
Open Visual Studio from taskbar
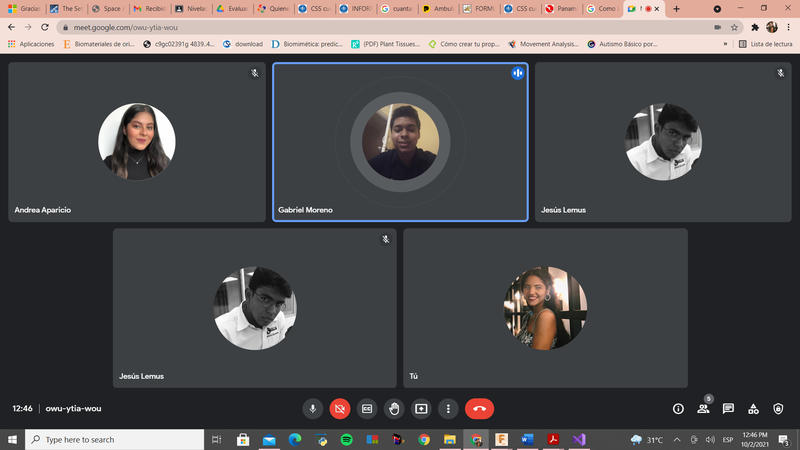pyautogui.click(x=579, y=439)
